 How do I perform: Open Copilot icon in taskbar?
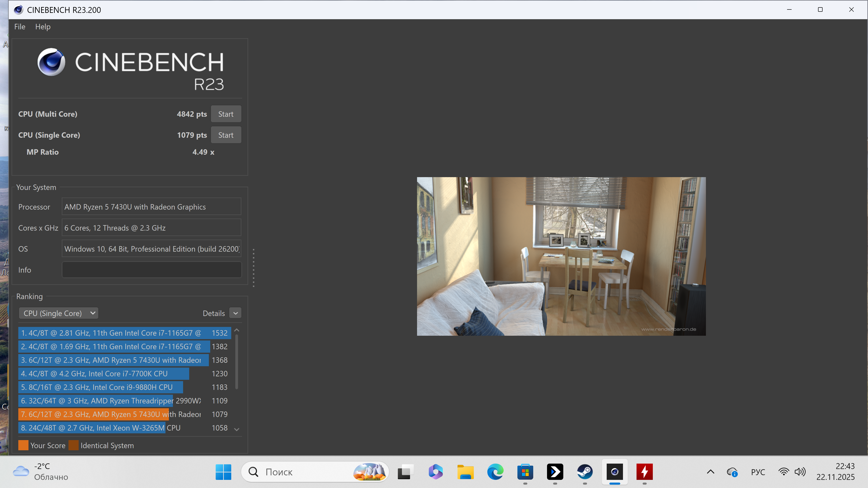[436, 472]
